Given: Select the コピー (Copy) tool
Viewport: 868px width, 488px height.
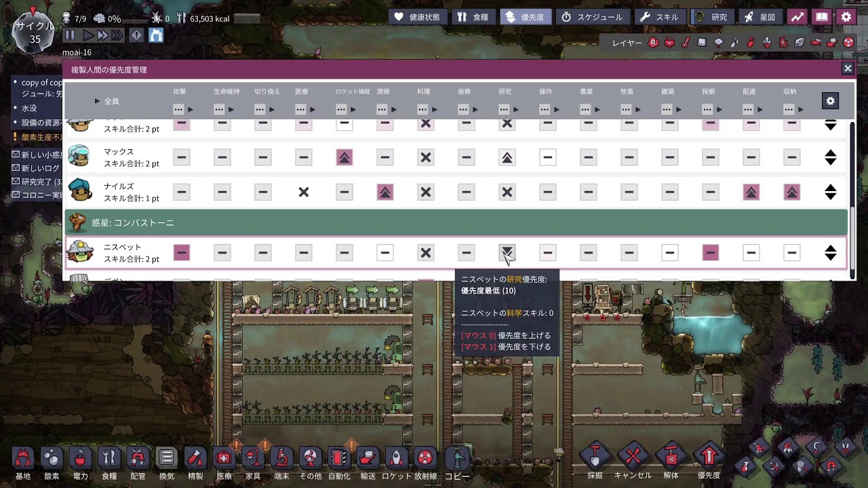Looking at the screenshot, I should coord(458,459).
